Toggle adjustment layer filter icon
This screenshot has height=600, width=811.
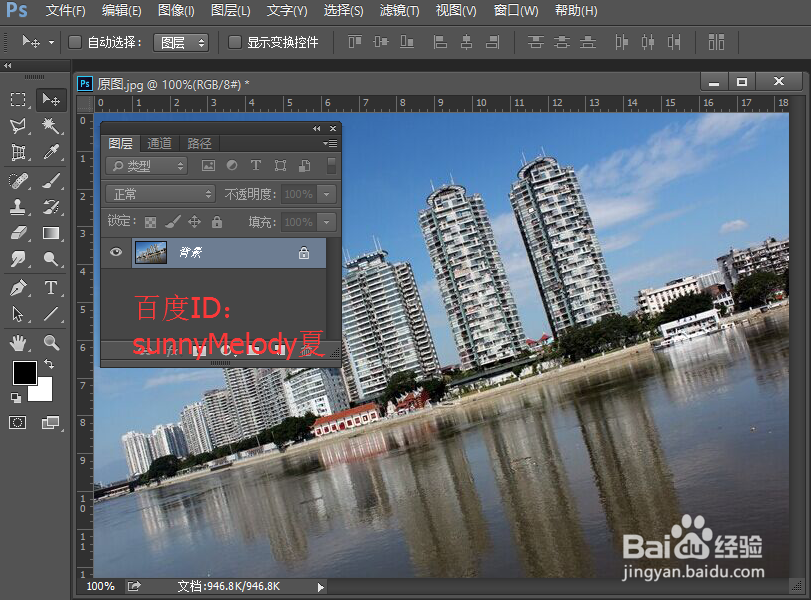[x=232, y=166]
